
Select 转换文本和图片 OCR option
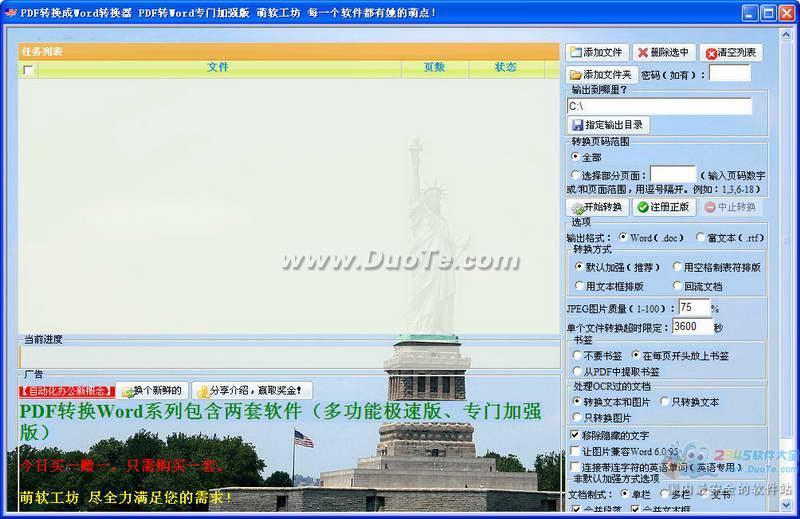[x=577, y=402]
